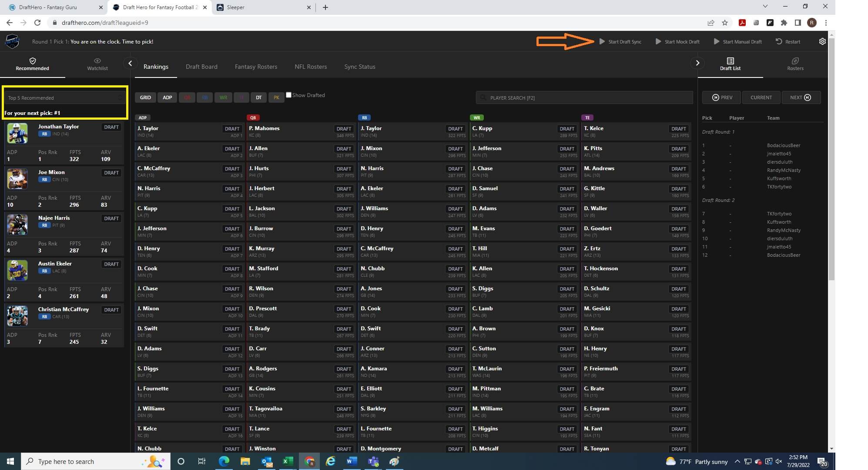Viewport: 868px width, 470px height.
Task: Go to NEXT draft round
Action: coord(801,97)
